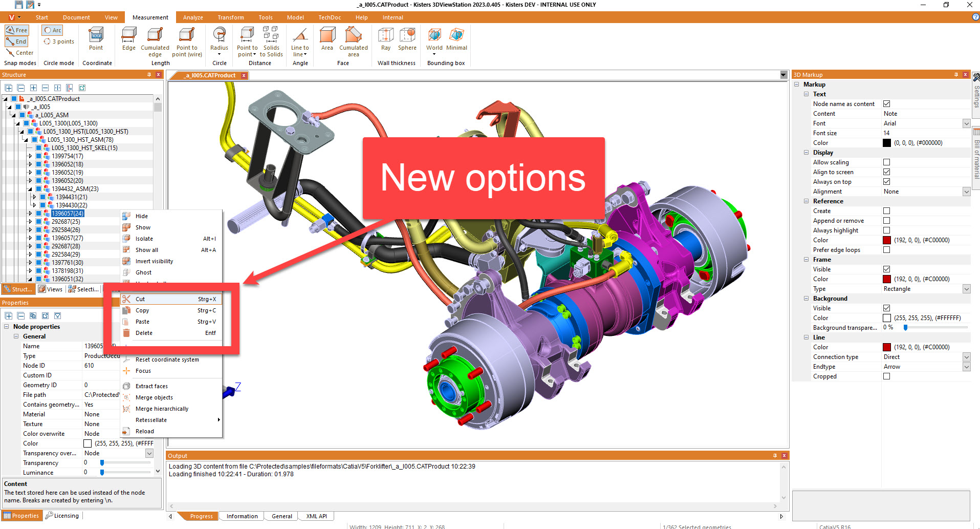Enable the Center snap mode
The image size is (980, 529).
tap(19, 53)
